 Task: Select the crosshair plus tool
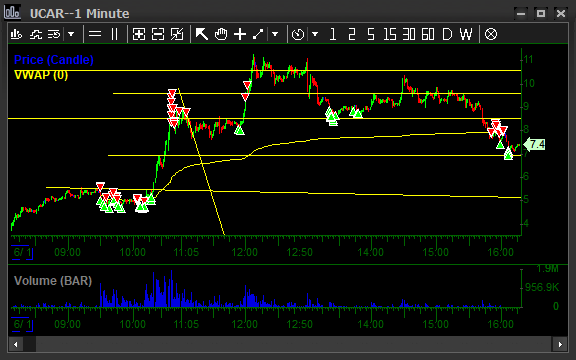[x=240, y=35]
